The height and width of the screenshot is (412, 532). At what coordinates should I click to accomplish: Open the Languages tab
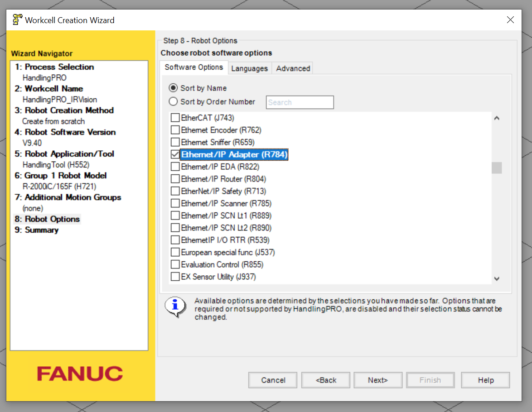click(249, 68)
